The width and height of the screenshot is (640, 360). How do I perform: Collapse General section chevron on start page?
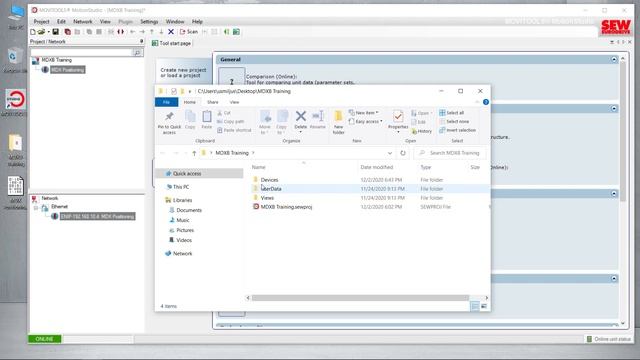[614, 60]
